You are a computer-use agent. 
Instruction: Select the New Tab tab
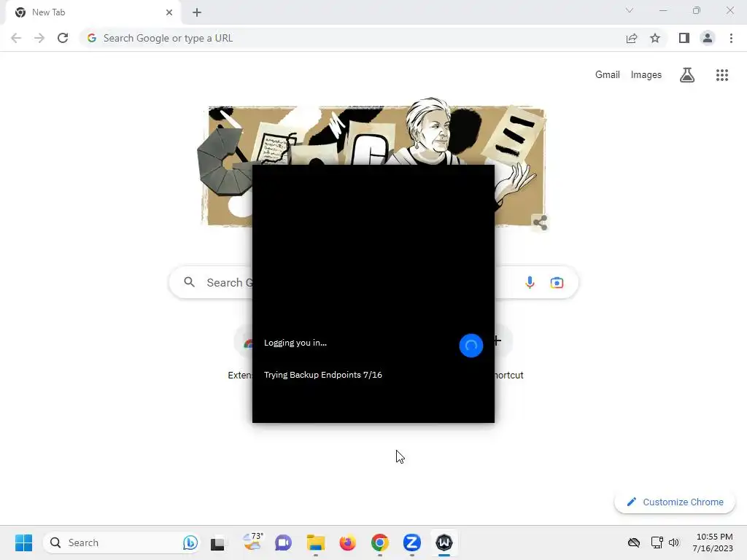click(93, 12)
